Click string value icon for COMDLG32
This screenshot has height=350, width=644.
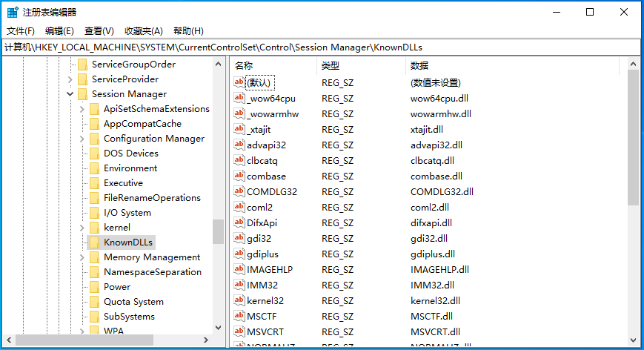pos(239,191)
